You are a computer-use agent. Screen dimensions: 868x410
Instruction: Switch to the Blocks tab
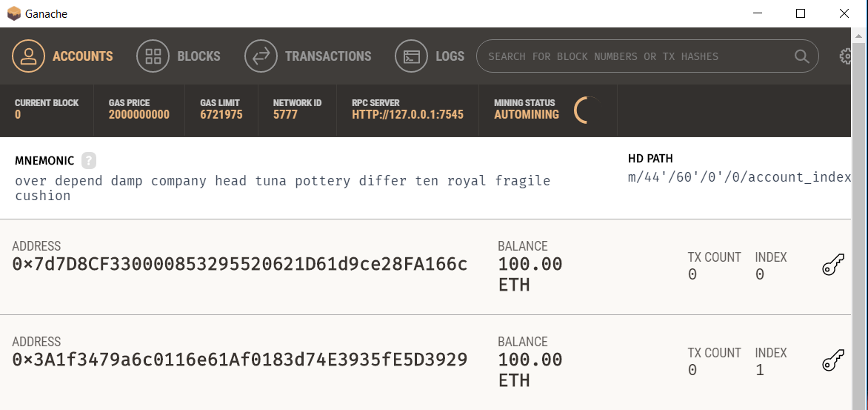tap(198, 56)
